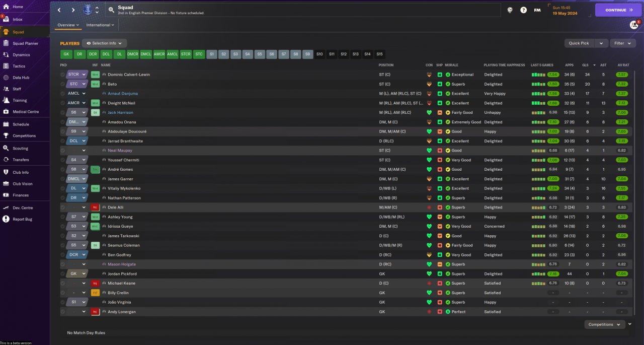The width and height of the screenshot is (644, 345).
Task: Open the Inbox sidebar icon
Action: 6,19
